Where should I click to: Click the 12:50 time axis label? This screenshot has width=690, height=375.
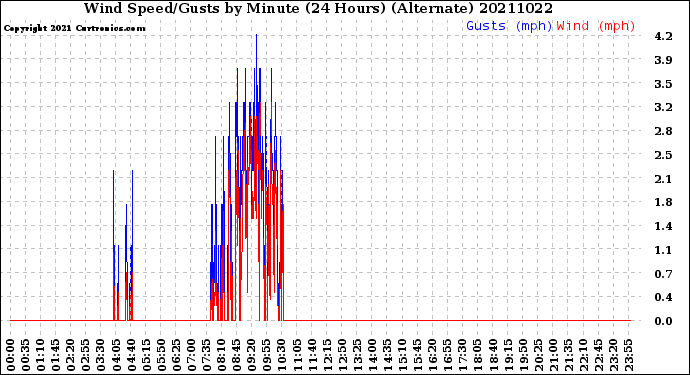343,355
